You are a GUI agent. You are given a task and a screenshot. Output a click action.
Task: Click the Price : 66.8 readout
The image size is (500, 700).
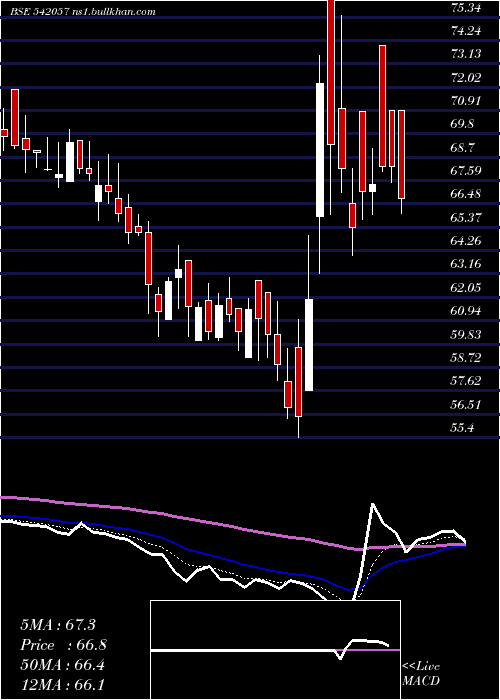click(x=63, y=645)
